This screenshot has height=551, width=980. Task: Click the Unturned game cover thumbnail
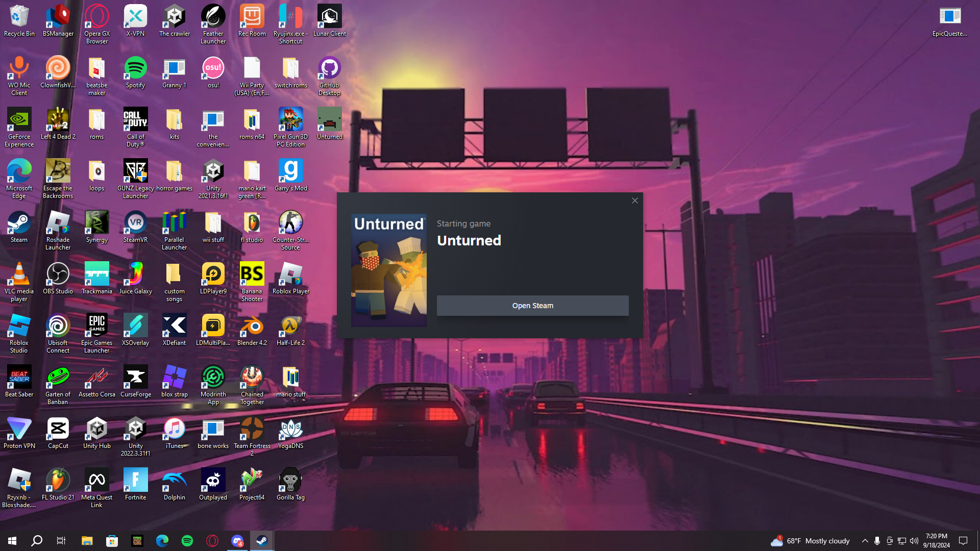[x=388, y=270]
